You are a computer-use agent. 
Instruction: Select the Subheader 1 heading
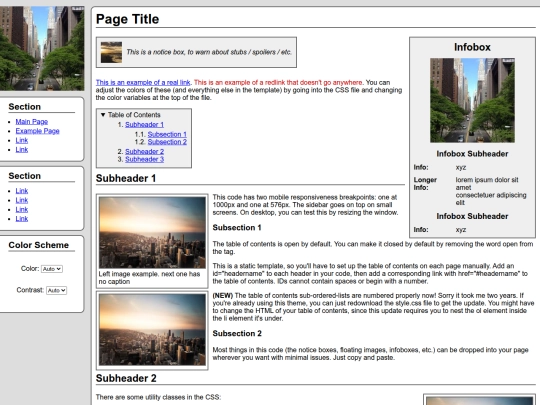pyautogui.click(x=126, y=178)
